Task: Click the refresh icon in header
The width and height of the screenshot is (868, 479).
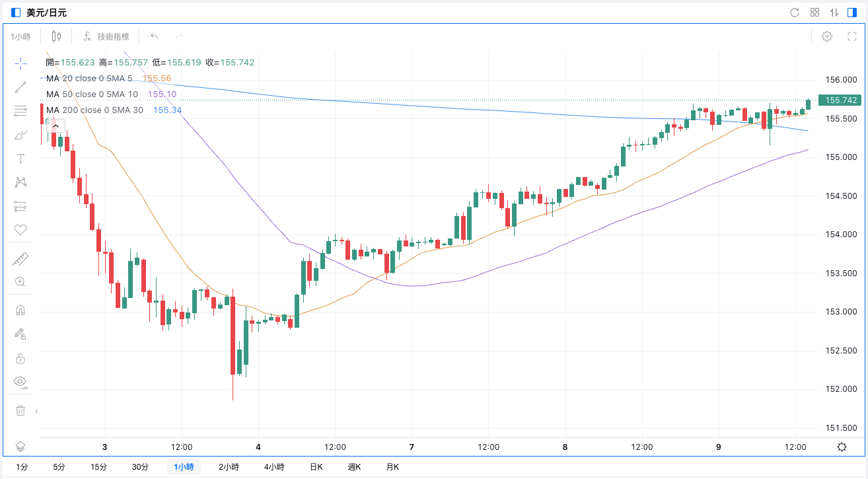Action: (795, 13)
